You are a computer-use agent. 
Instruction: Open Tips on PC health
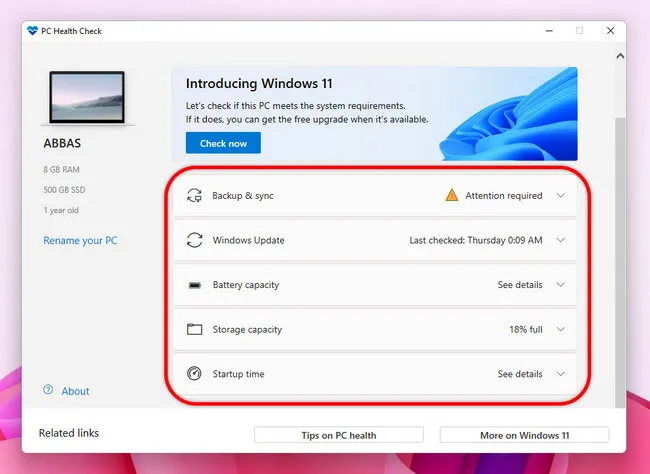[338, 434]
